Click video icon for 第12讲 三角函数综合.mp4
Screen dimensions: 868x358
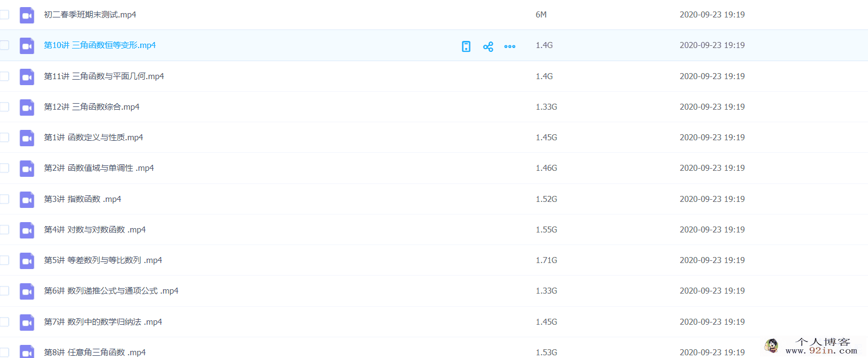(x=27, y=107)
